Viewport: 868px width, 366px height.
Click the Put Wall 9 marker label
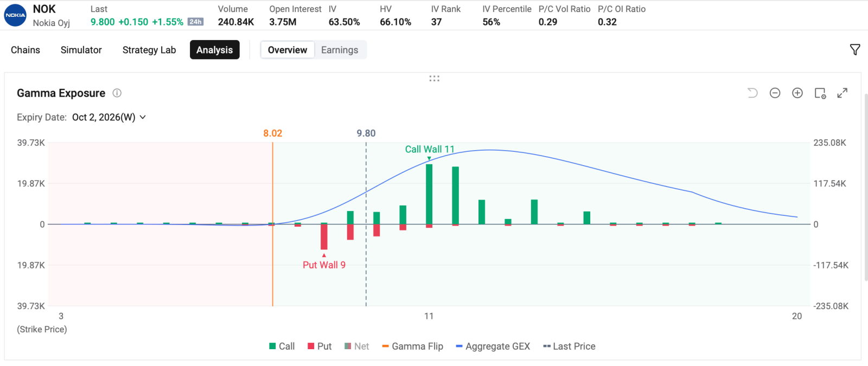tap(324, 265)
